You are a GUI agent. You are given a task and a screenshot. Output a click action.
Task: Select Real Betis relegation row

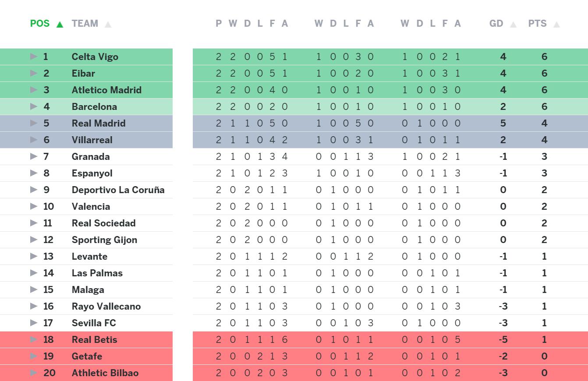[307, 339]
